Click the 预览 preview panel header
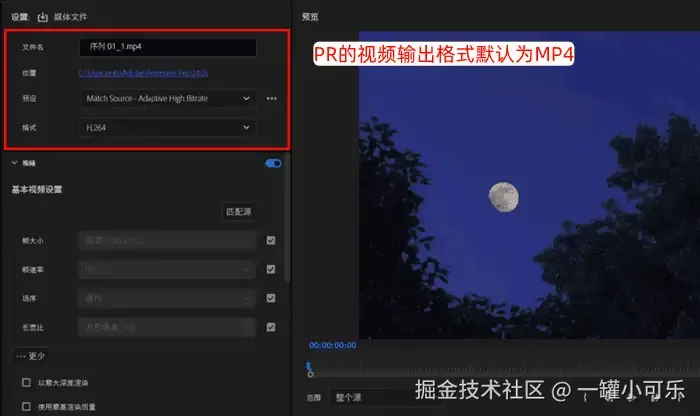The image size is (700, 416). [x=310, y=17]
